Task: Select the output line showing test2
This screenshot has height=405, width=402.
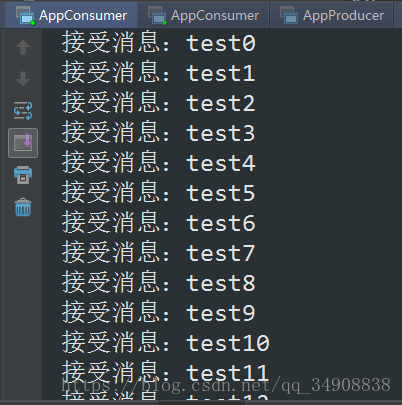Action: [x=159, y=103]
